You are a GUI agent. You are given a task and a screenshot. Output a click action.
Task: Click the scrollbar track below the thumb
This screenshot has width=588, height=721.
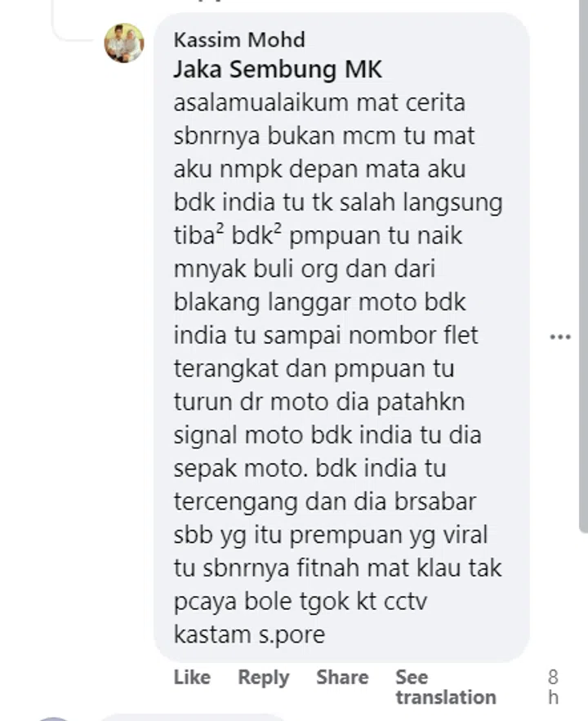(x=583, y=627)
